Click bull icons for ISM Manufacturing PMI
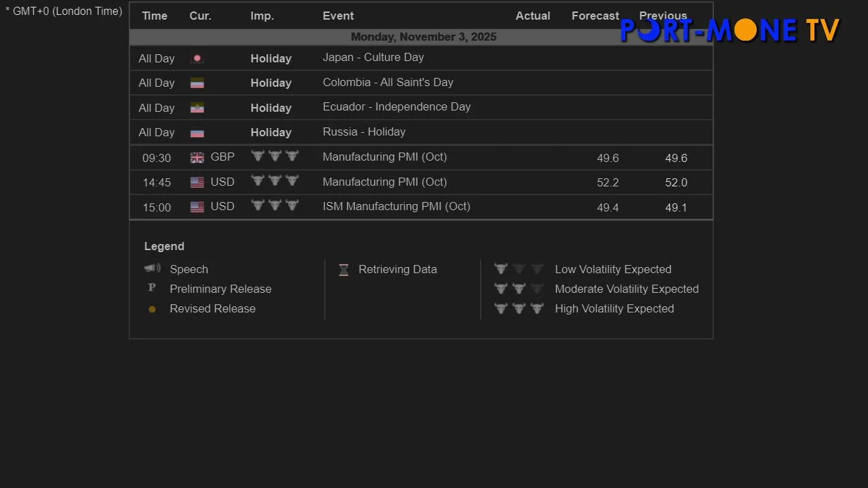The height and width of the screenshot is (488, 868). 275,205
